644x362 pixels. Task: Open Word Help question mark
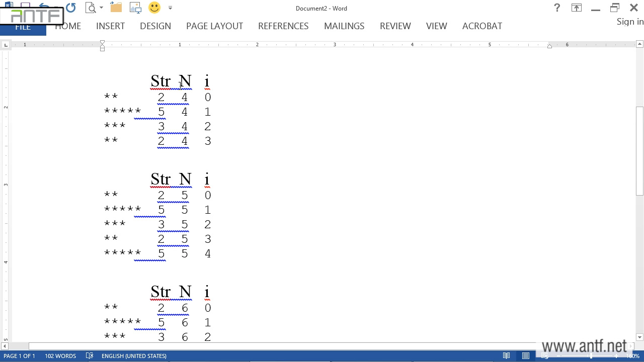click(557, 8)
